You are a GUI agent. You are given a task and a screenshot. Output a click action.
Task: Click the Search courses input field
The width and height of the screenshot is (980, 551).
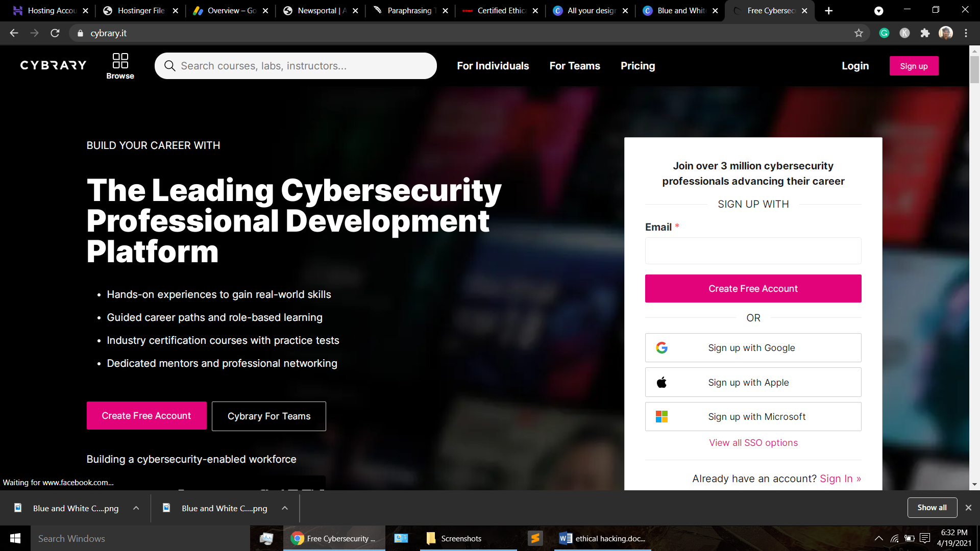(x=296, y=66)
